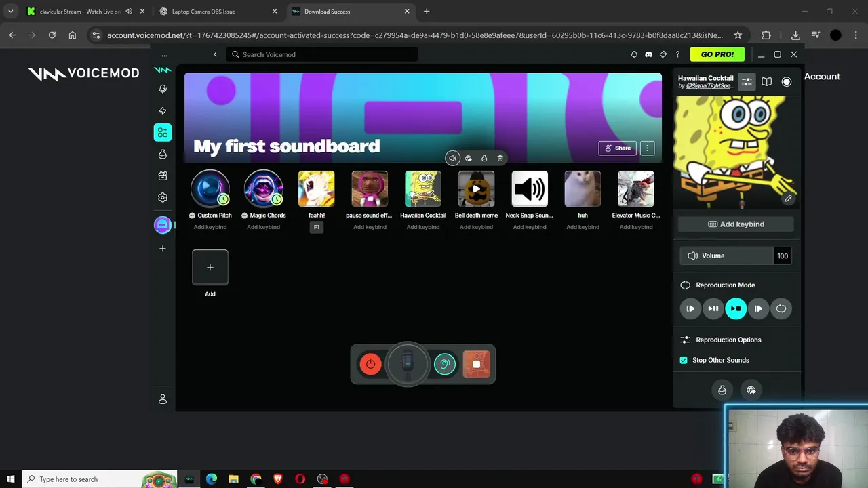Click the purple community avatar sidebar icon
The image size is (868, 488).
point(163,225)
